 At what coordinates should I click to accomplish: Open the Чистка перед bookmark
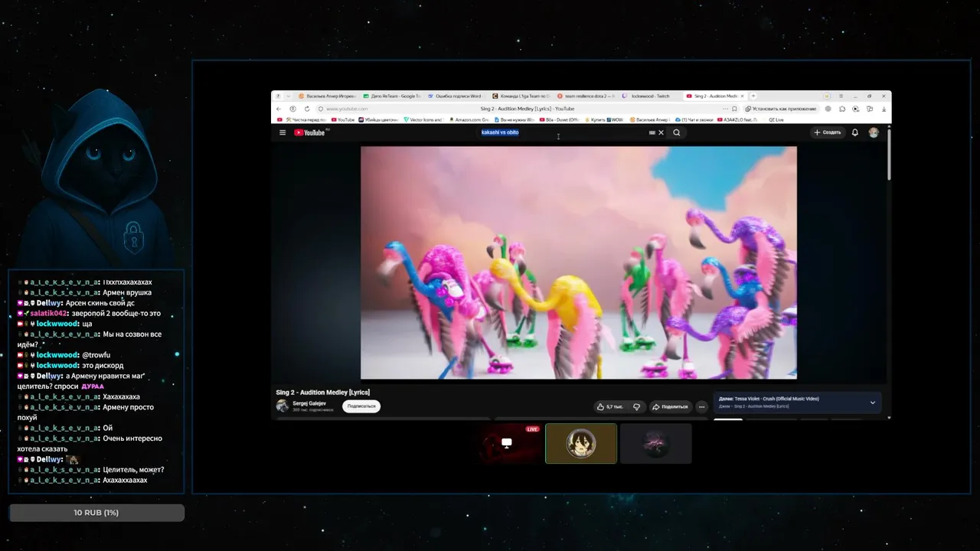pos(305,120)
